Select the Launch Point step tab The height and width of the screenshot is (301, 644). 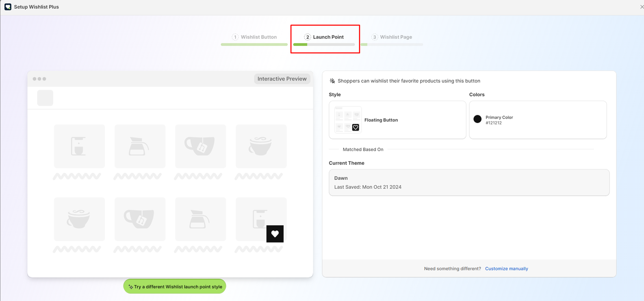[324, 37]
